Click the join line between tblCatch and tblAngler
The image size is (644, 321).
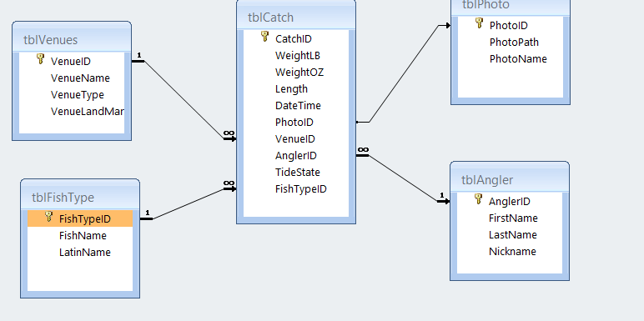point(403,178)
